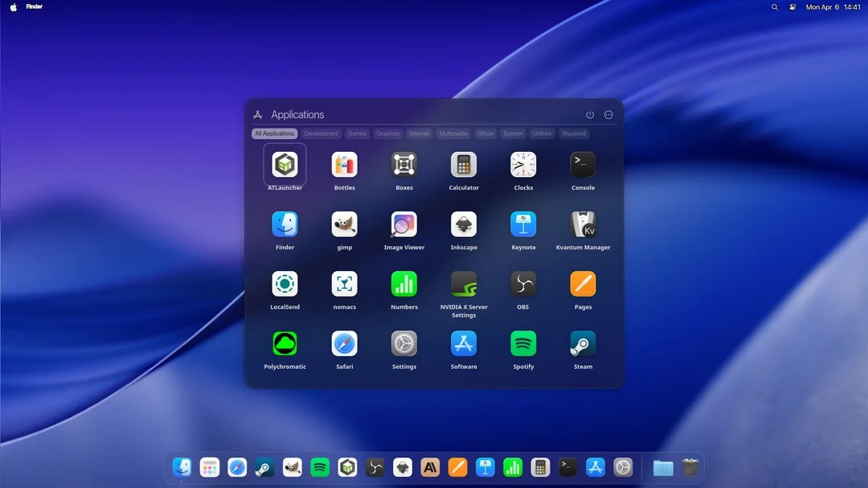Screen dimensions: 868x488
Task: Launch ATLauncher
Action: coord(285,166)
